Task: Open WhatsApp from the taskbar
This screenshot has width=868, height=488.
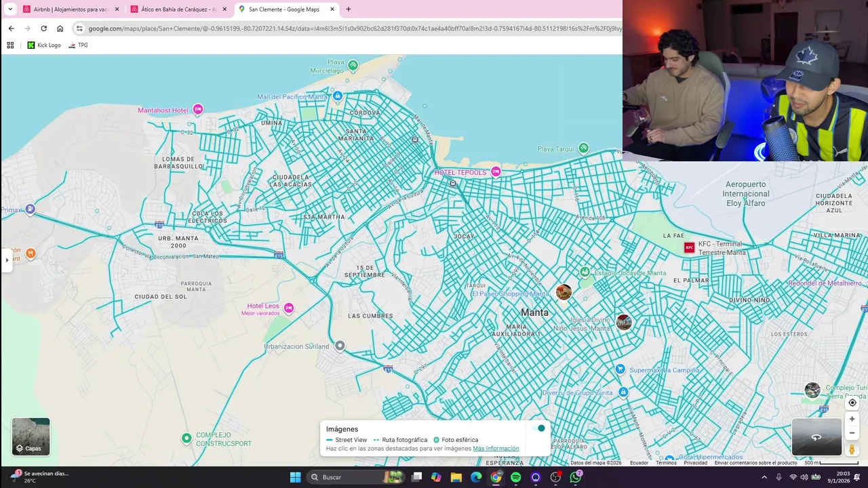Action: coord(576,477)
